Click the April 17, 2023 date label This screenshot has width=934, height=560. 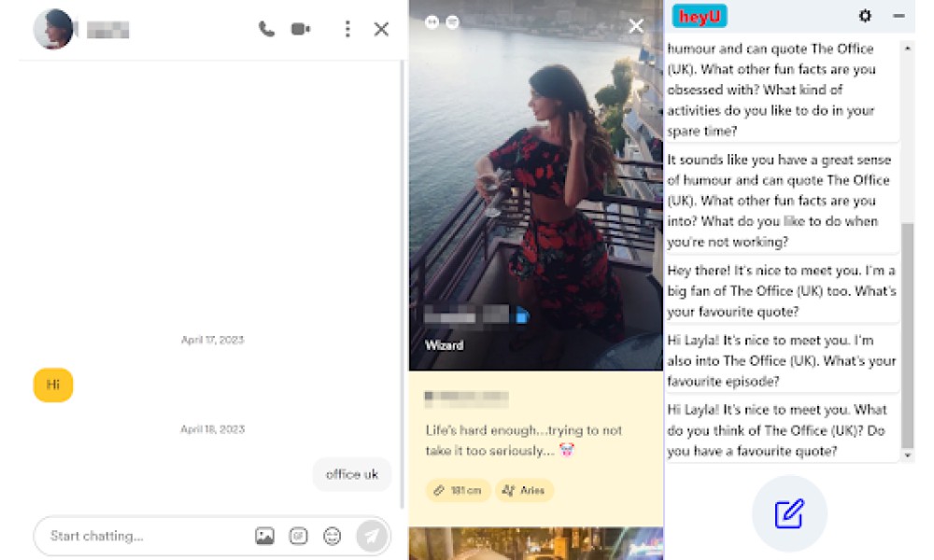coord(213,340)
